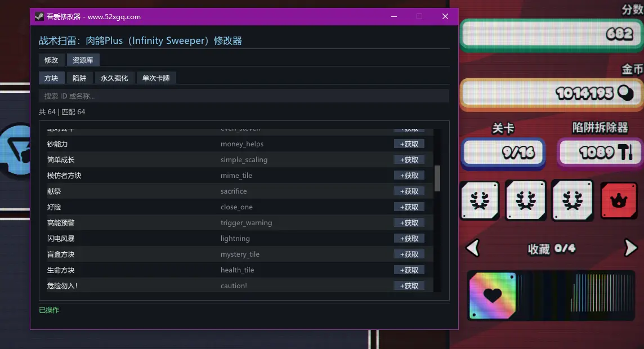Close the trainer window

tap(445, 16)
